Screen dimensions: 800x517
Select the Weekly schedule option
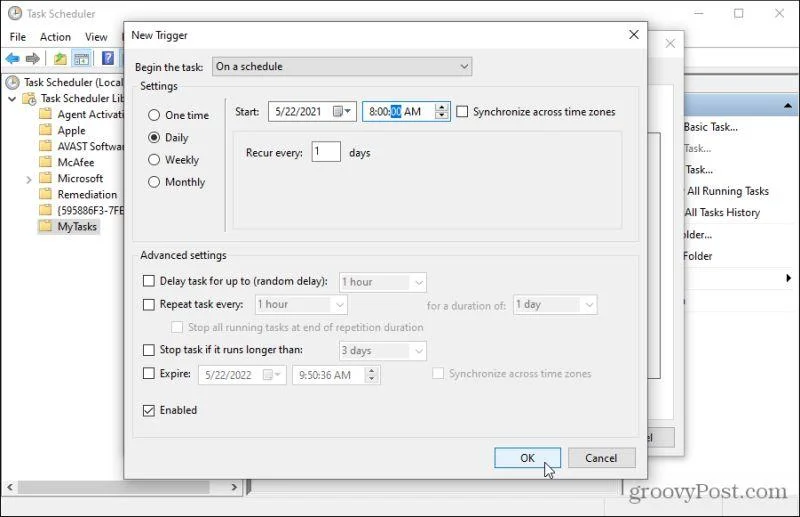[154, 160]
